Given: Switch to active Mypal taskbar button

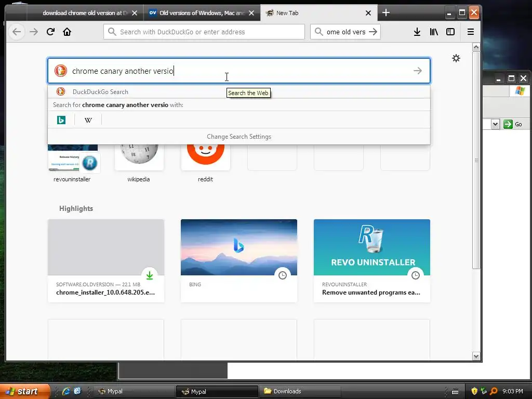Looking at the screenshot, I should [217, 392].
